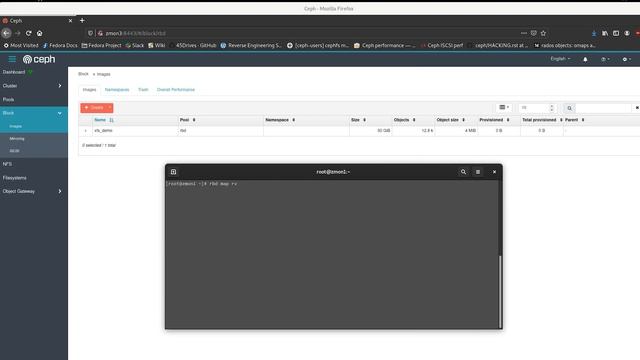Click the Block breadcrumb link
Screen dimensions: 640x360
[83, 74]
